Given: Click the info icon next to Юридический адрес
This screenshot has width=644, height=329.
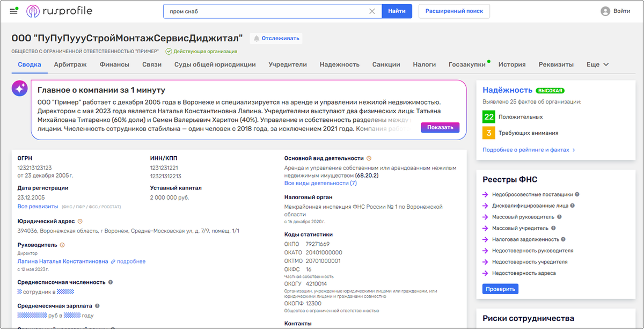Looking at the screenshot, I should [79, 220].
